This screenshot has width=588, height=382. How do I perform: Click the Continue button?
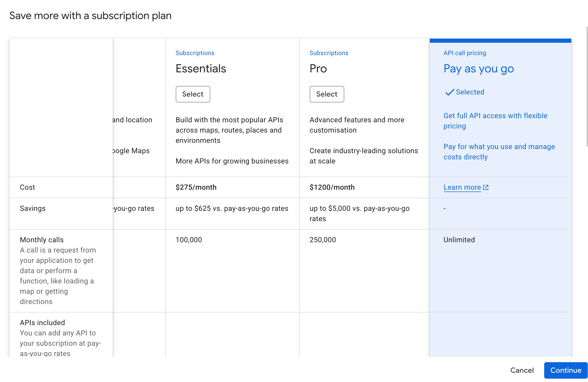566,370
